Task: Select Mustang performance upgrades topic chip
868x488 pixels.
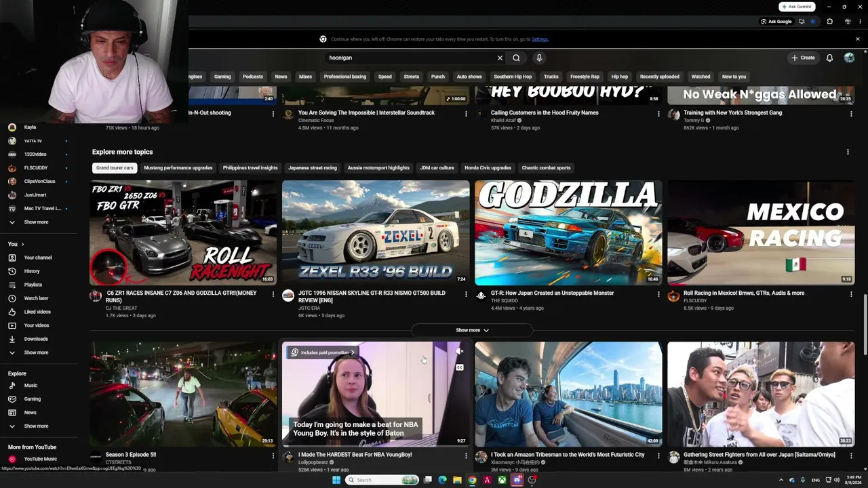Action: (178, 167)
